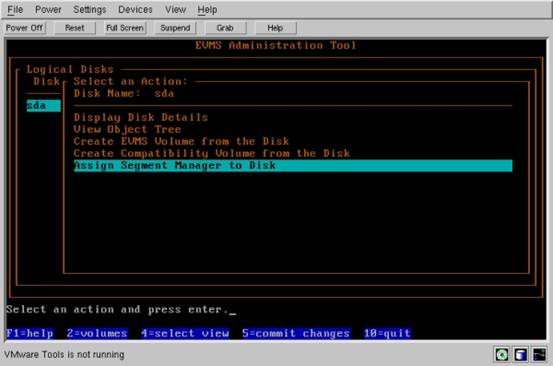Click the 2=volumes function key label
This screenshot has height=366, width=553.
coord(97,333)
